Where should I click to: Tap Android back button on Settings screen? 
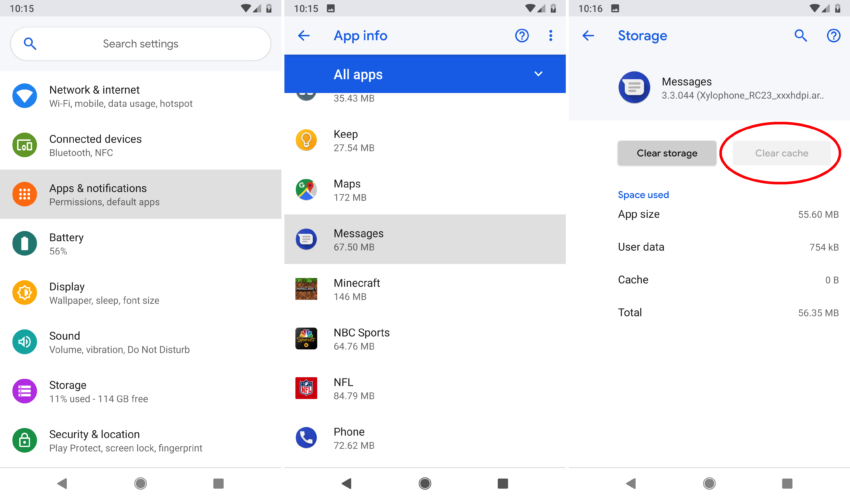coord(62,483)
